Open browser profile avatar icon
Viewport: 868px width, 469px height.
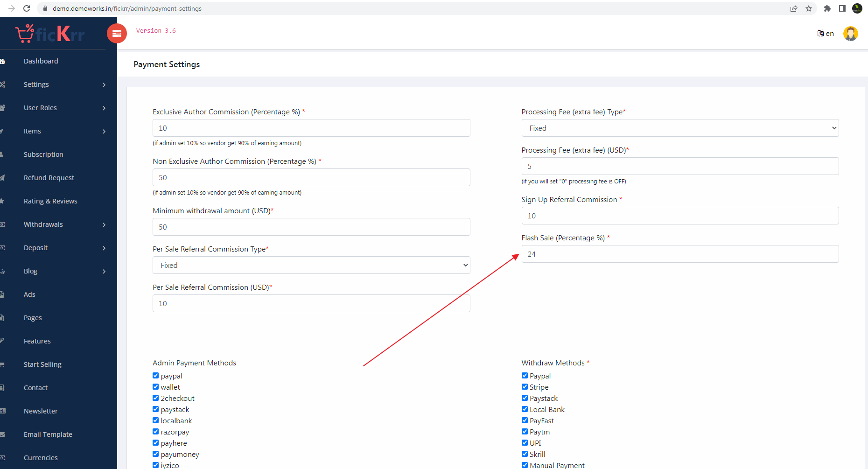(857, 8)
